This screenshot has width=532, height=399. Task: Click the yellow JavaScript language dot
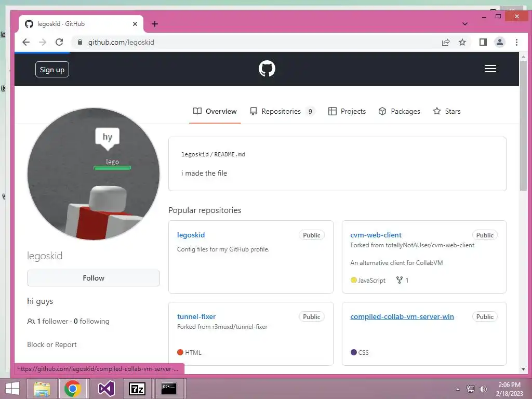coord(353,280)
